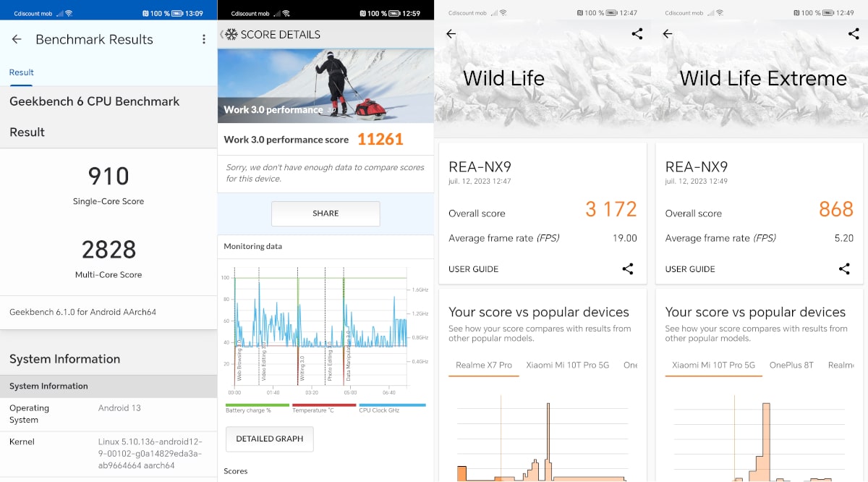
Task: Tap the Work 3.0 performance skier image
Action: pos(325,86)
